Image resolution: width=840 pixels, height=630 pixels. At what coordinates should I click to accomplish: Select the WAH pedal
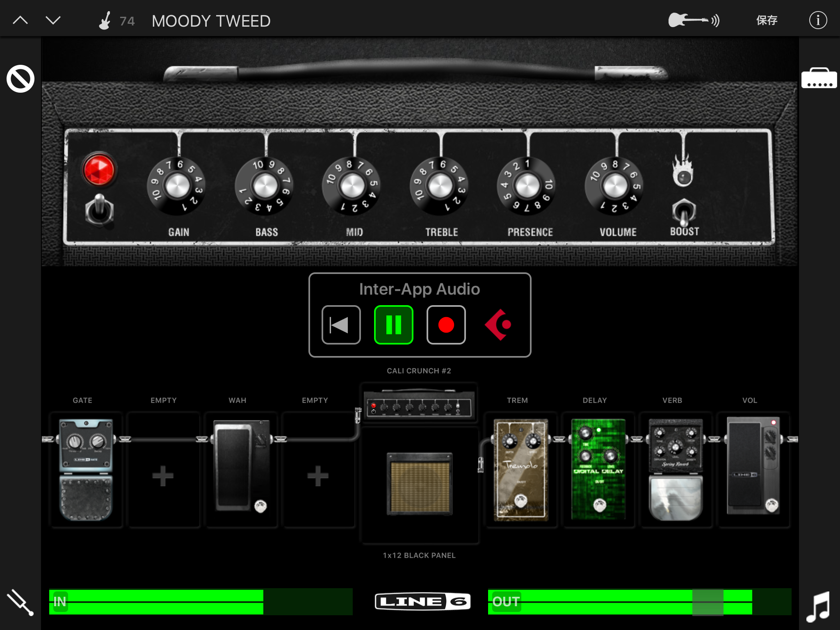(x=241, y=466)
